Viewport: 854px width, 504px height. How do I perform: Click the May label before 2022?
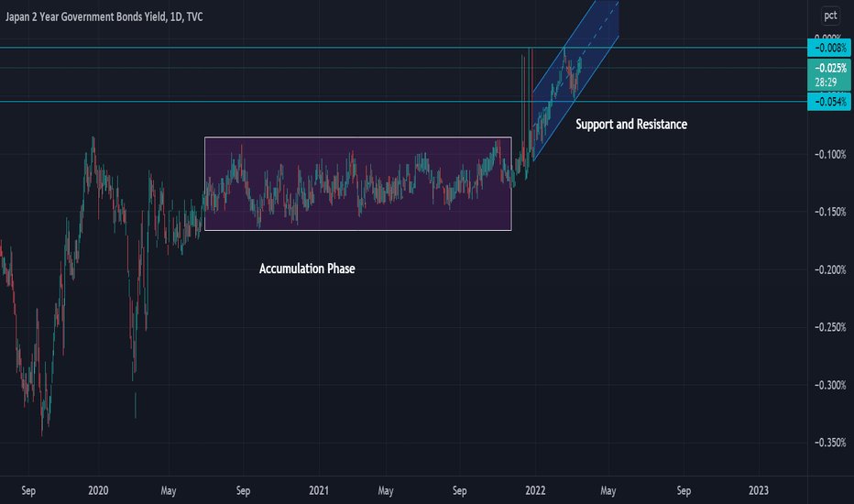point(386,490)
